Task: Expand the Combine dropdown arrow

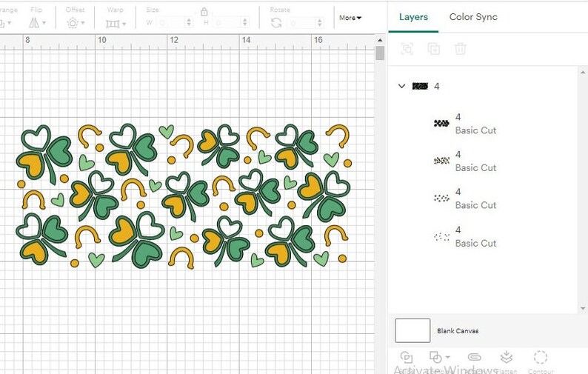Action: pyautogui.click(x=448, y=357)
